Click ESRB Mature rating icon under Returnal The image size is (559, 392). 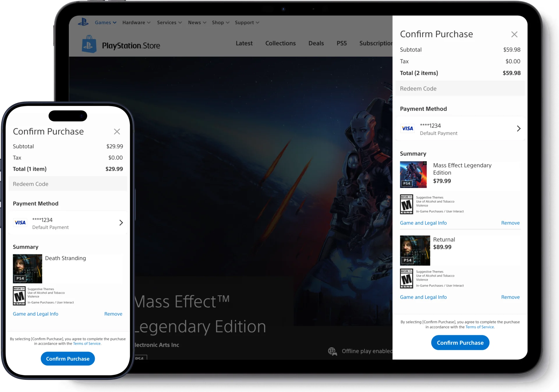(x=406, y=279)
